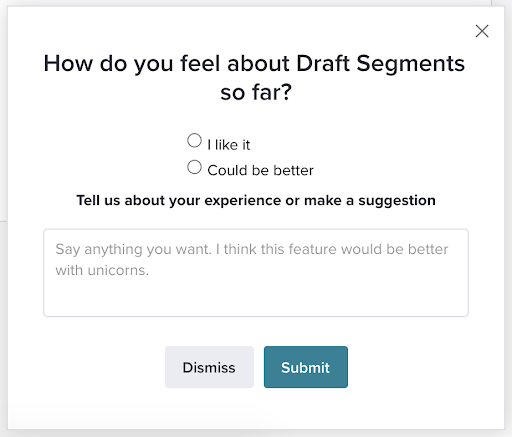Click 'Tell us about your experience' label
The image size is (512, 437).
[x=256, y=200]
